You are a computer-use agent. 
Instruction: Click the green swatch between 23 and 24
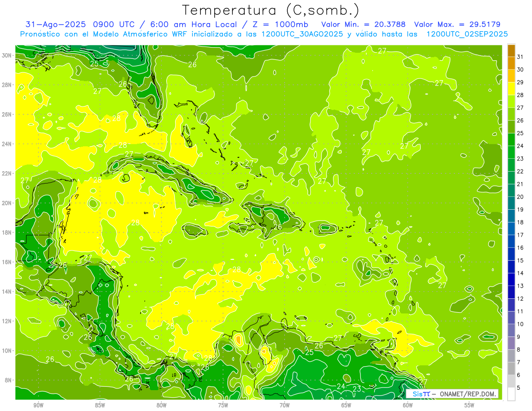tap(511, 152)
